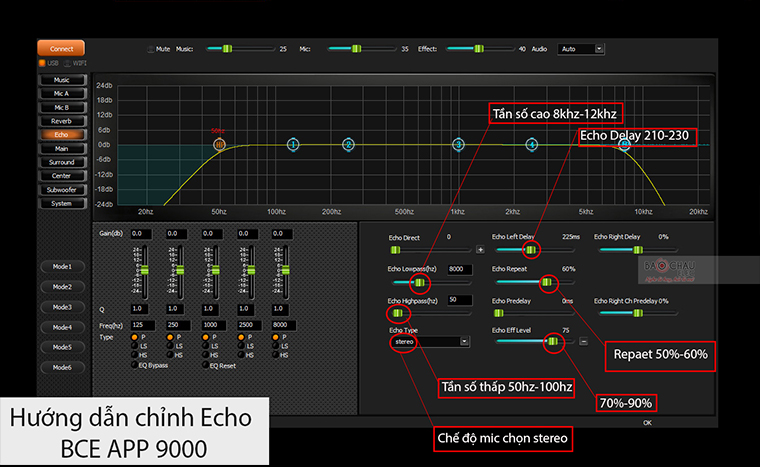
Task: Click the Effect volume slider handle
Action: tap(478, 48)
